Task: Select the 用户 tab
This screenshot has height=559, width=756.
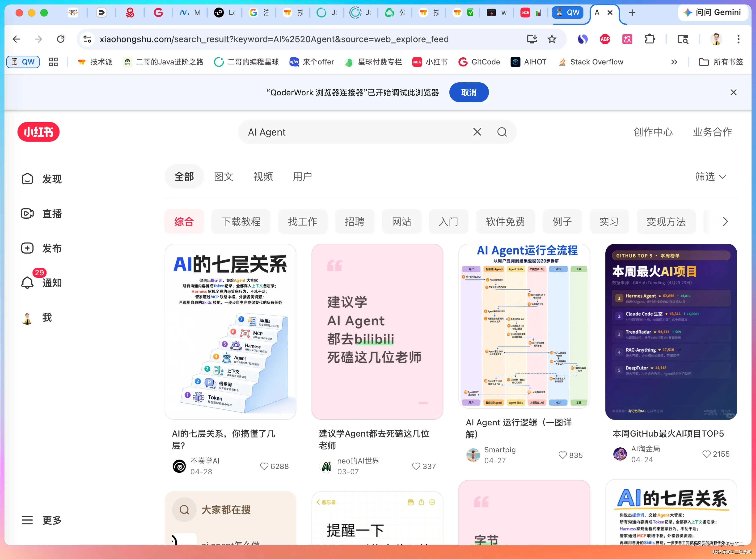Action: pos(302,176)
